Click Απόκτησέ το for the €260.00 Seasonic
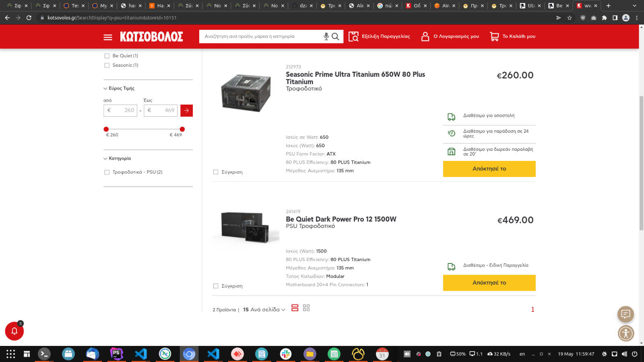This screenshot has width=644, height=362. (x=489, y=169)
